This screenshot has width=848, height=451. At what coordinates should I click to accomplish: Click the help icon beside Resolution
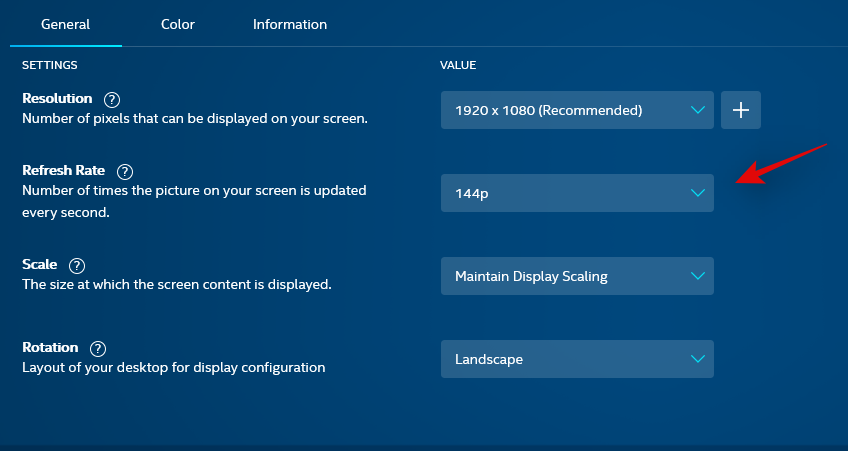112,99
